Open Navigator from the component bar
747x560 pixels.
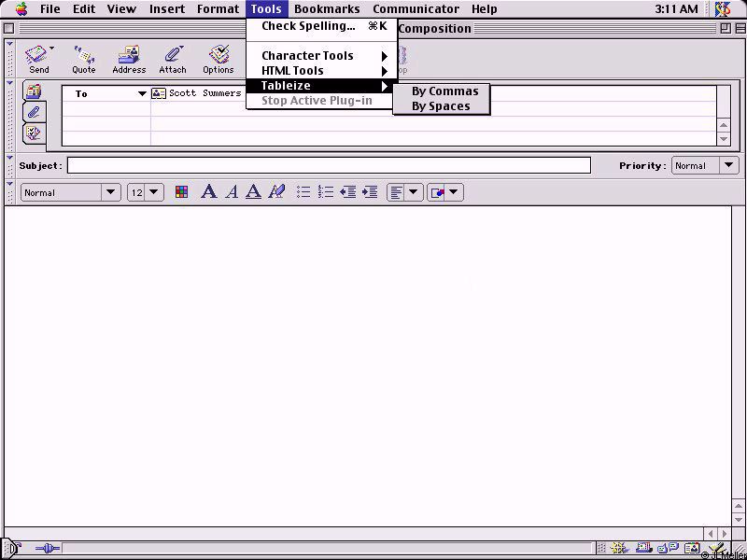619,549
